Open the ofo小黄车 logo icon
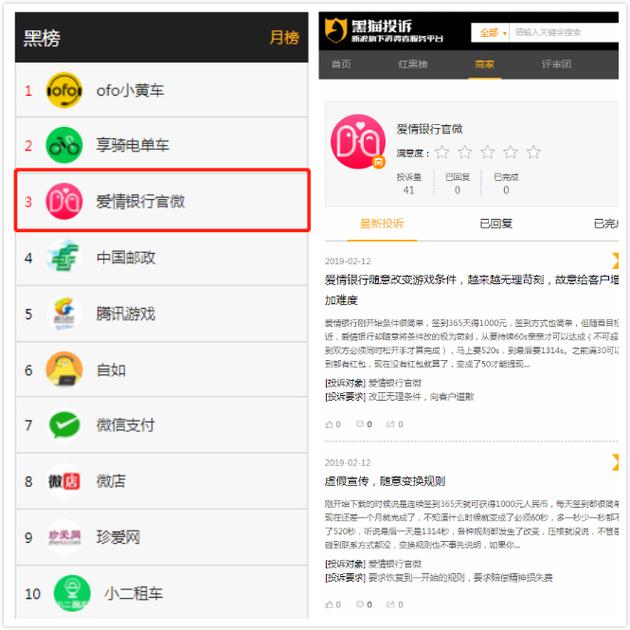Image resolution: width=630 pixels, height=630 pixels. tap(64, 90)
